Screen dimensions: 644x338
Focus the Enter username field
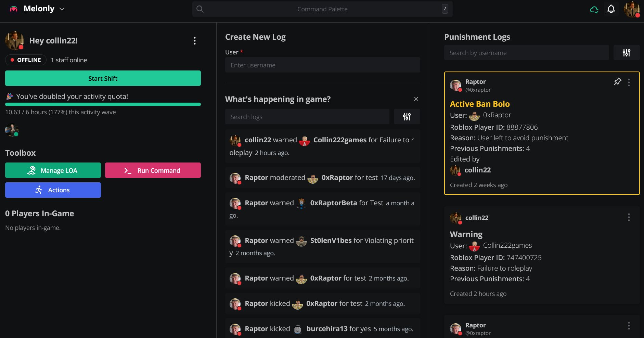coord(322,65)
